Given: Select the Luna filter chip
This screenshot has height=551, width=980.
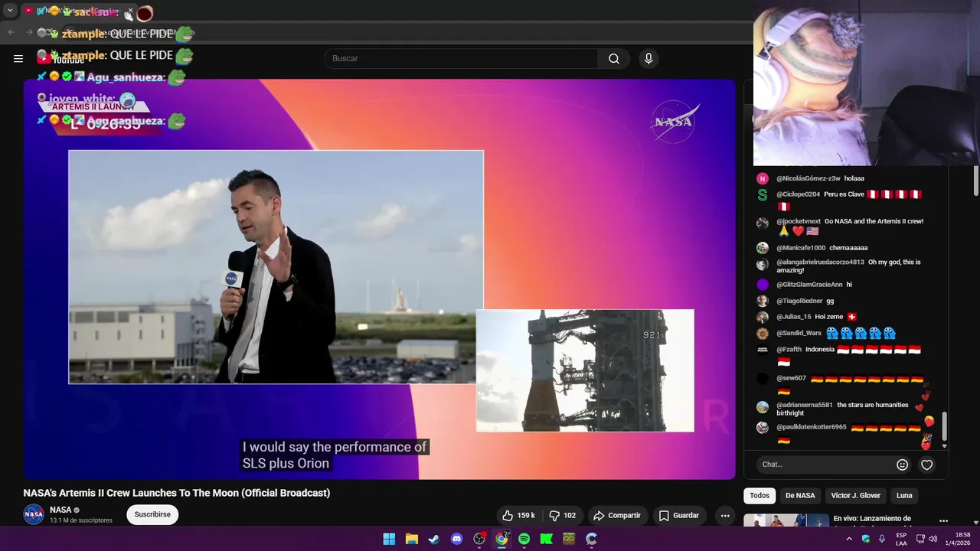Looking at the screenshot, I should tap(904, 496).
